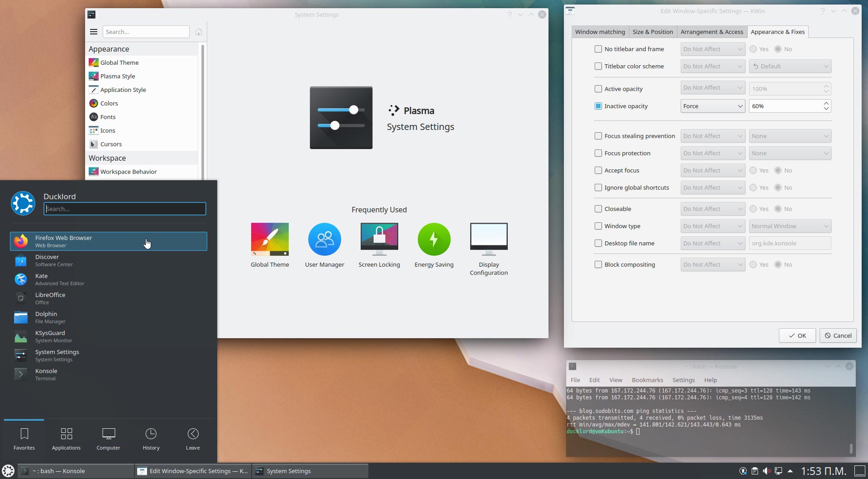The height and width of the screenshot is (479, 868).
Task: Open the clipboard icon in the system tray
Action: tap(754, 471)
